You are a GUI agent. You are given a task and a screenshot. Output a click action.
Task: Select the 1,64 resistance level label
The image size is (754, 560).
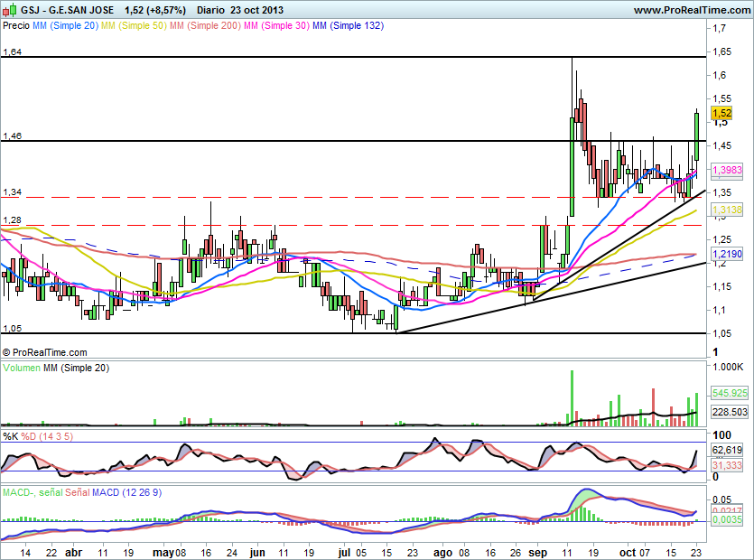coord(12,52)
